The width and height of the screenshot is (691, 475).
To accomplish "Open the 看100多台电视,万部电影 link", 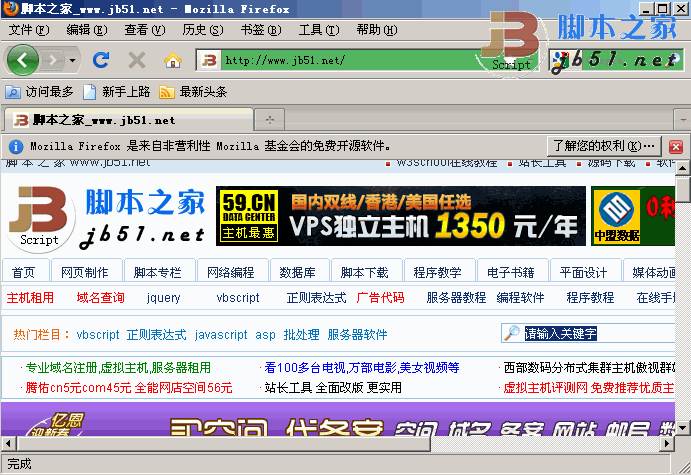I will (x=362, y=367).
